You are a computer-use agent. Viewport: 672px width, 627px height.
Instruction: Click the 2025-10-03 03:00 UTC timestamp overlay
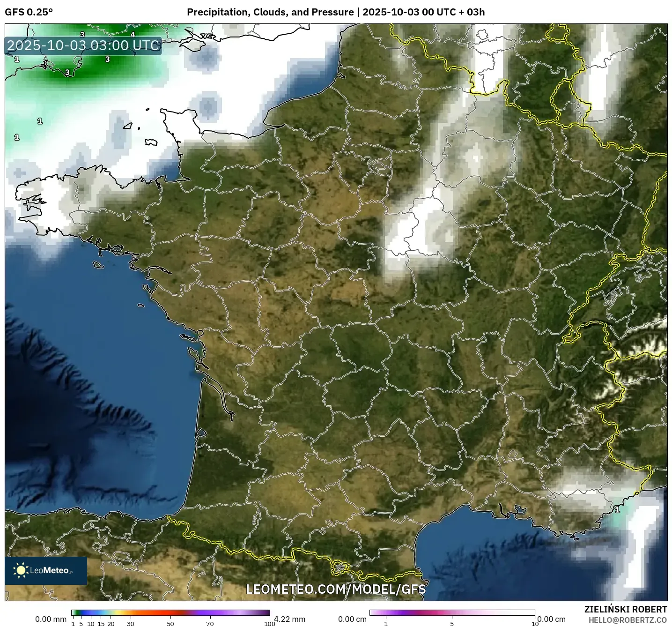point(83,45)
